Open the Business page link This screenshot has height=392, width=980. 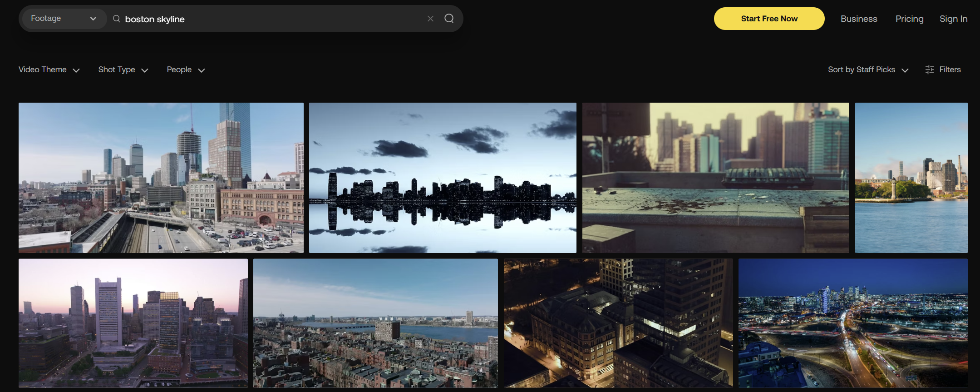[x=858, y=19]
